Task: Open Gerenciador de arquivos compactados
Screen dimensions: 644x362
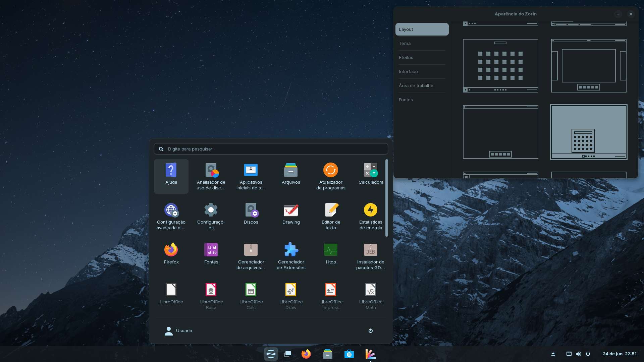Action: click(x=251, y=256)
